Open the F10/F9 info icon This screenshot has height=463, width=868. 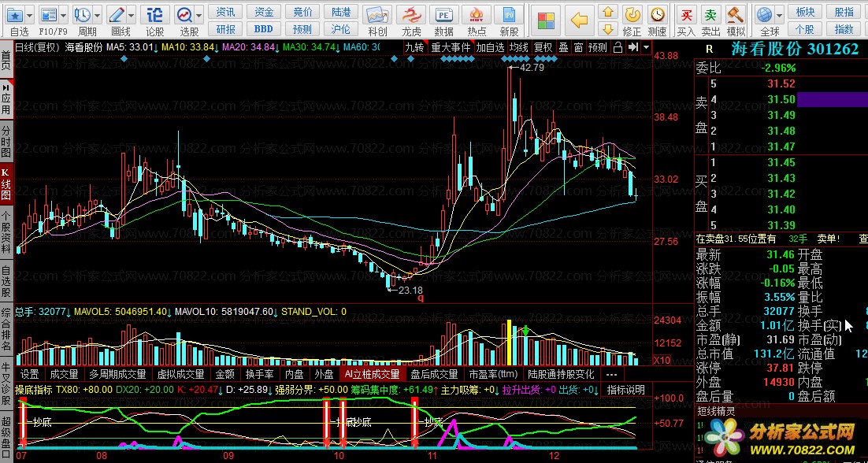tap(50, 15)
